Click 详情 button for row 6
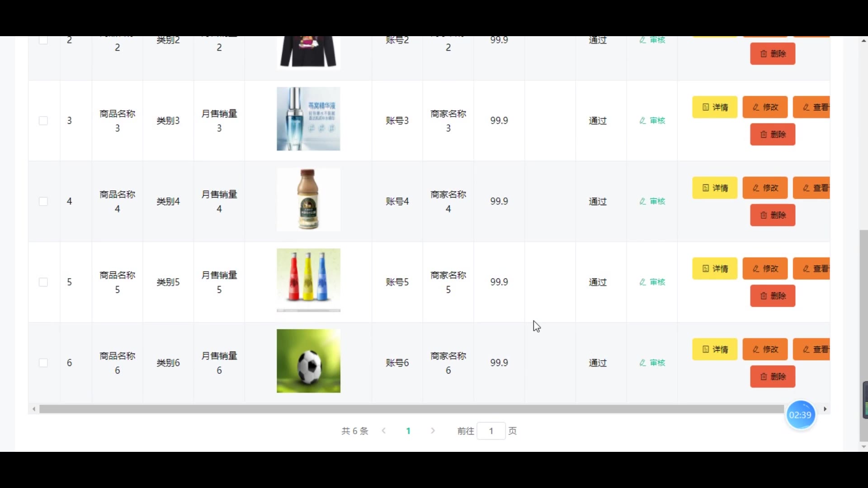Image resolution: width=868 pixels, height=488 pixels. tap(715, 349)
